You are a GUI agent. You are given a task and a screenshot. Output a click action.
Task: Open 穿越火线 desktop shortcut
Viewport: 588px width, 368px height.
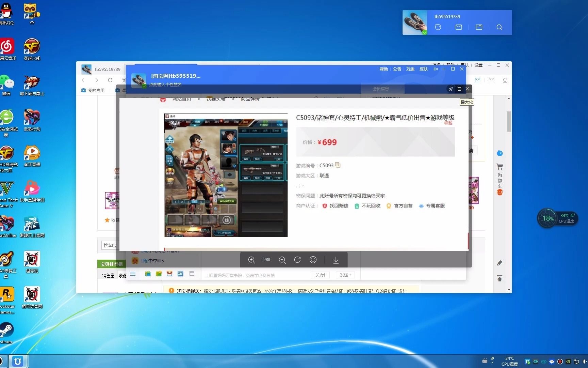(32, 49)
